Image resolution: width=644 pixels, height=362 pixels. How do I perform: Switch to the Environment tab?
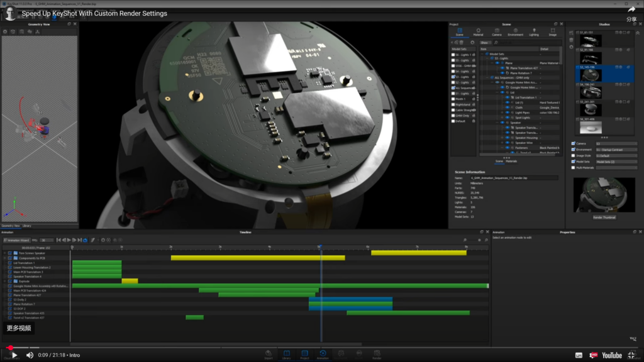(515, 32)
